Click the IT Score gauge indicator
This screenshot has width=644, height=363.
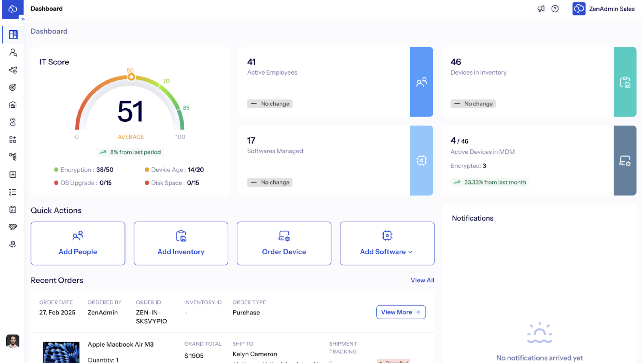(x=131, y=77)
